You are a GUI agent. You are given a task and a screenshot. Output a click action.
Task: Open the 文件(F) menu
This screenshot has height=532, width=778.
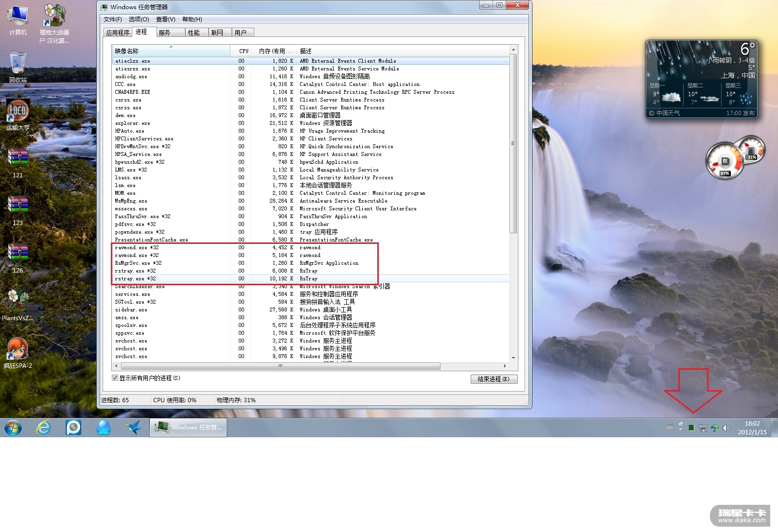[113, 19]
